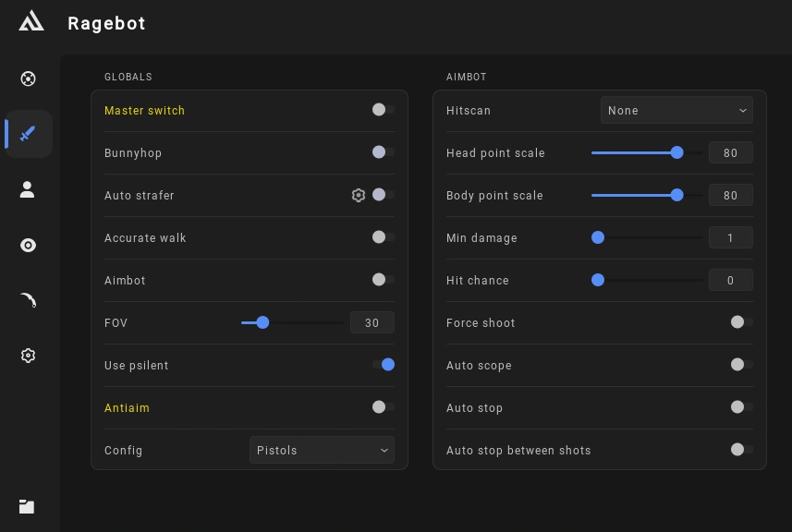Image resolution: width=792 pixels, height=532 pixels.
Task: Open the person icon sidebar section
Action: (28, 189)
